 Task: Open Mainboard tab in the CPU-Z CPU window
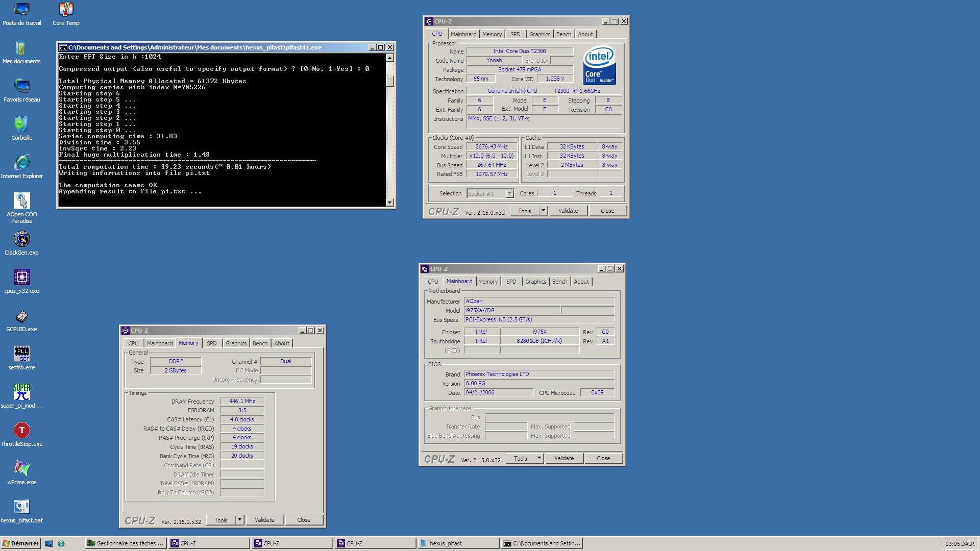[463, 34]
